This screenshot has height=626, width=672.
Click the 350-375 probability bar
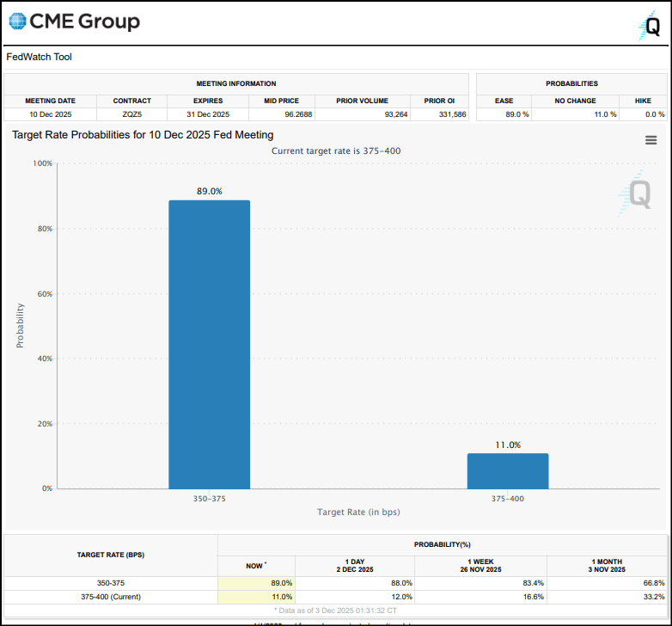pos(209,344)
